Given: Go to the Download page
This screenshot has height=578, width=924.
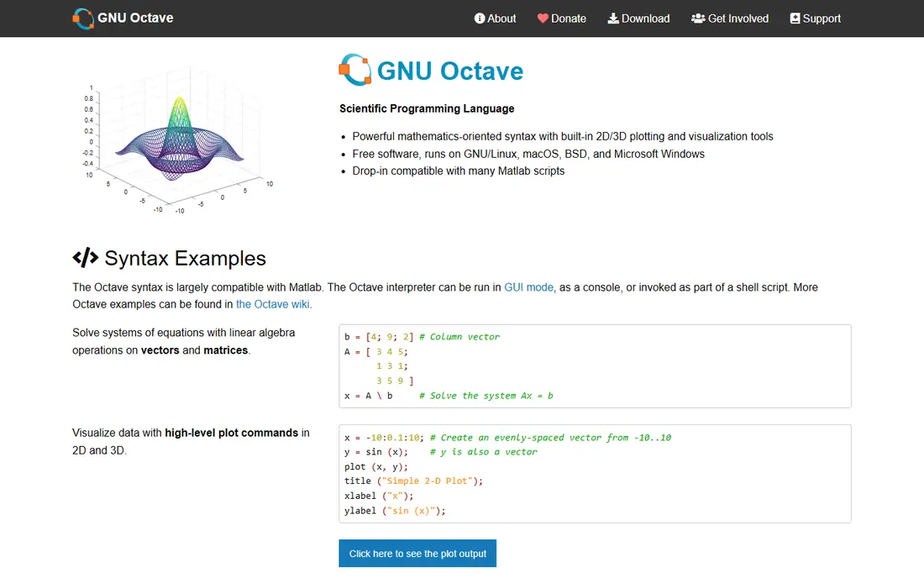Looking at the screenshot, I should (638, 18).
